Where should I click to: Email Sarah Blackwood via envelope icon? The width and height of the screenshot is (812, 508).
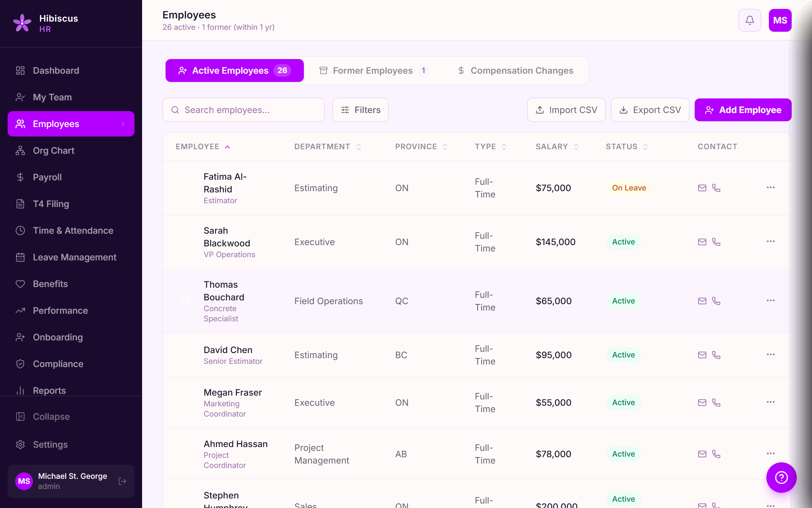pos(702,242)
